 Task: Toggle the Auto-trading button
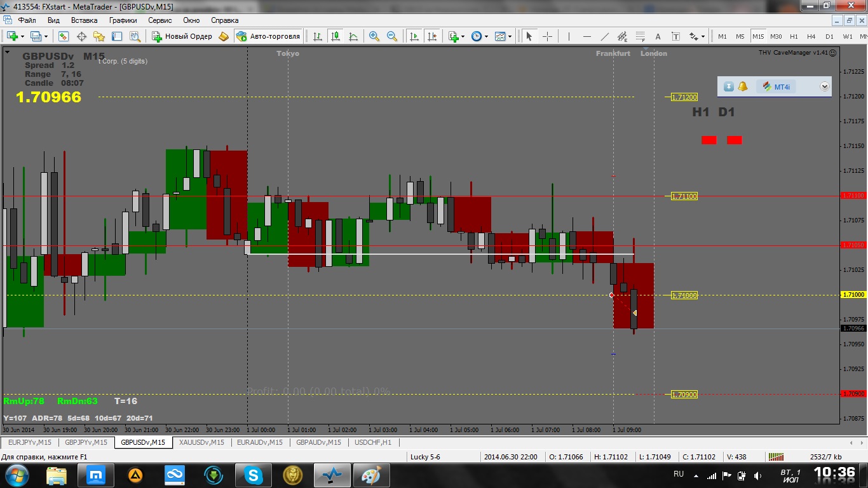click(x=268, y=36)
